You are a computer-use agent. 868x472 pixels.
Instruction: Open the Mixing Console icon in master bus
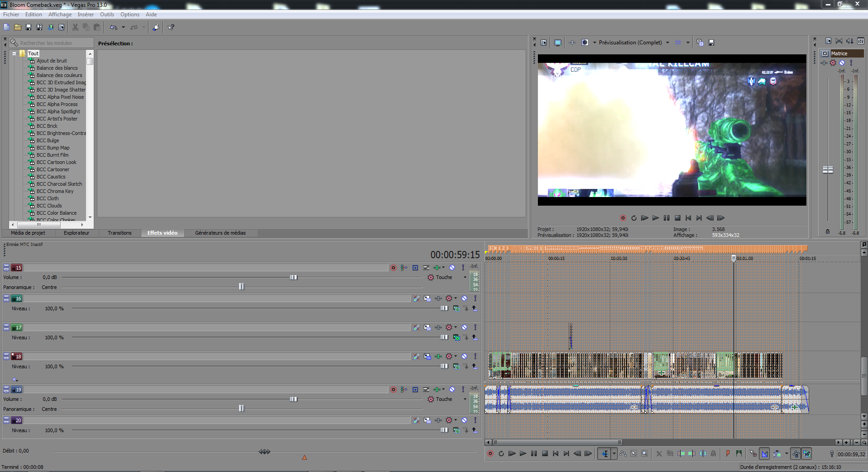click(x=861, y=41)
